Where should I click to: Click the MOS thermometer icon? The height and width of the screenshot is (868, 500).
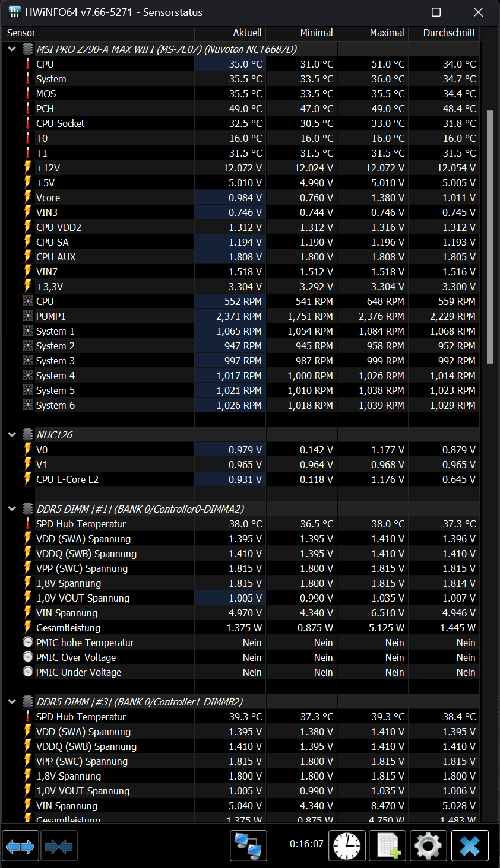(28, 94)
